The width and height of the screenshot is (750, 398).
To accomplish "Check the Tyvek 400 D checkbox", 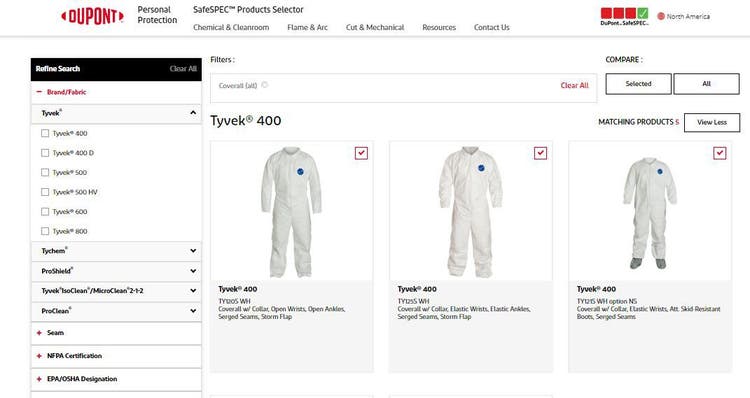I will pyautogui.click(x=45, y=153).
